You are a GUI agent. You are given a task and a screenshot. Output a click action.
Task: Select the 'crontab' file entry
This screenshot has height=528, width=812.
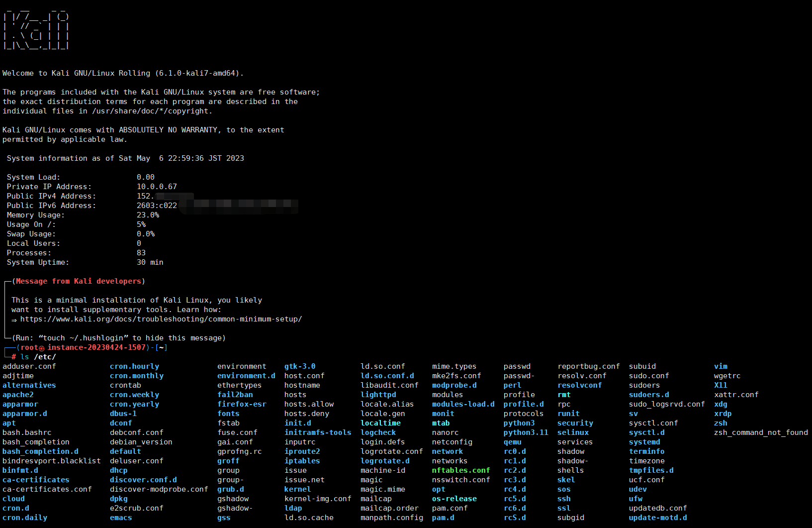click(126, 385)
